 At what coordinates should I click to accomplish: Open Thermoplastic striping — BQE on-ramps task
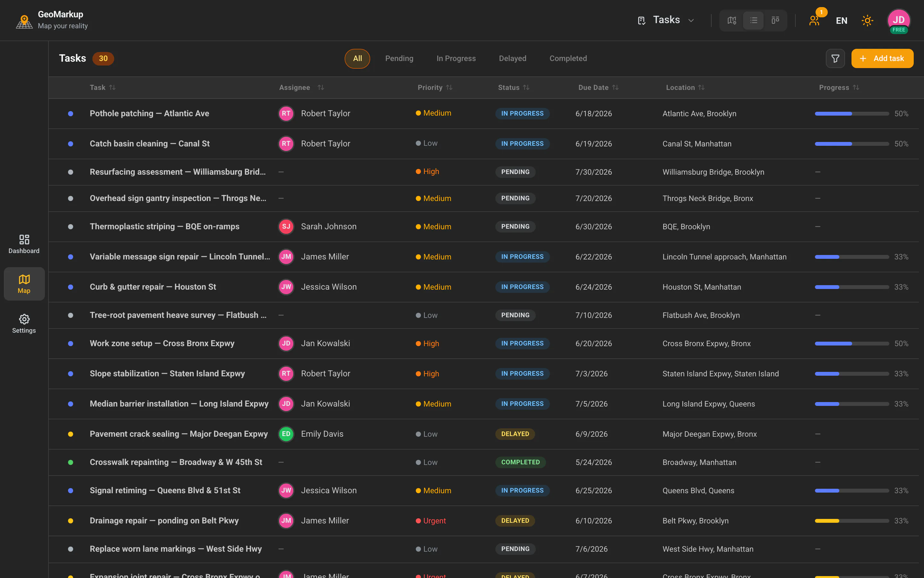tap(165, 227)
